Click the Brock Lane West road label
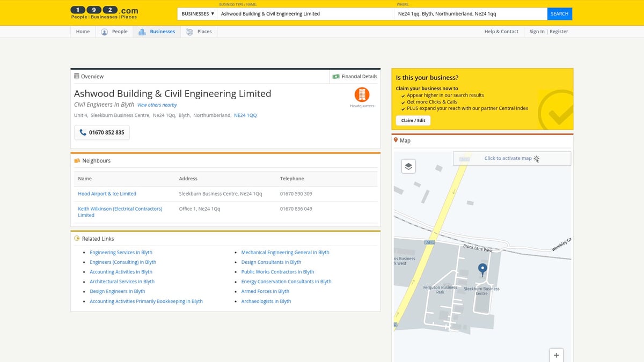644x362 pixels. [x=478, y=248]
